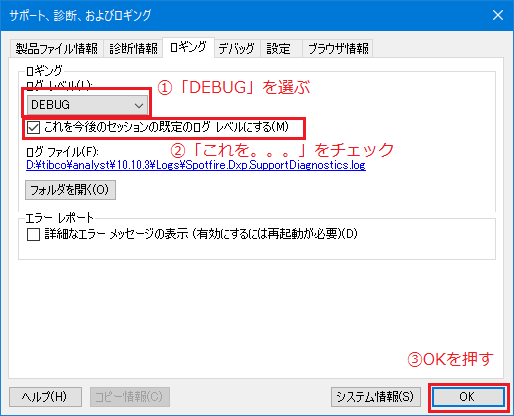Expand the log level dropdown chevron arrow
This screenshot has width=514, height=416.
click(x=139, y=106)
